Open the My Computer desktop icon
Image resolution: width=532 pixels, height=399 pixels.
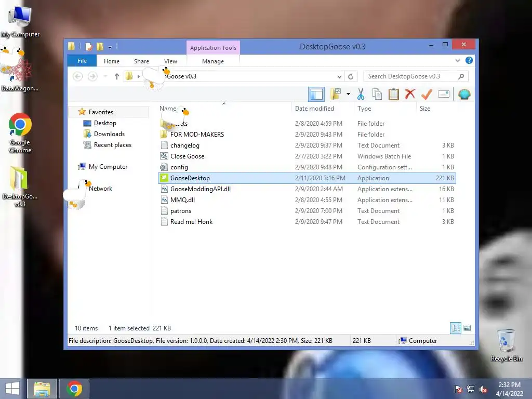pyautogui.click(x=20, y=21)
